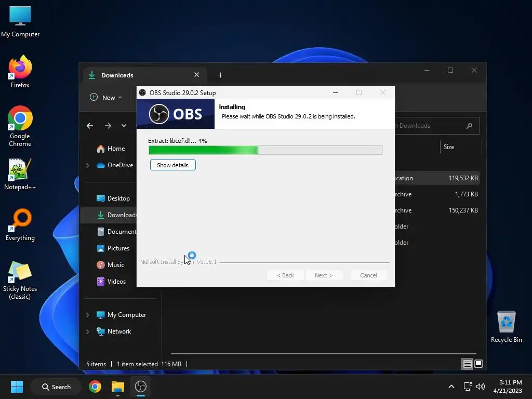532x399 pixels.
Task: Expand the OneDrive tree node
Action: tap(87, 165)
